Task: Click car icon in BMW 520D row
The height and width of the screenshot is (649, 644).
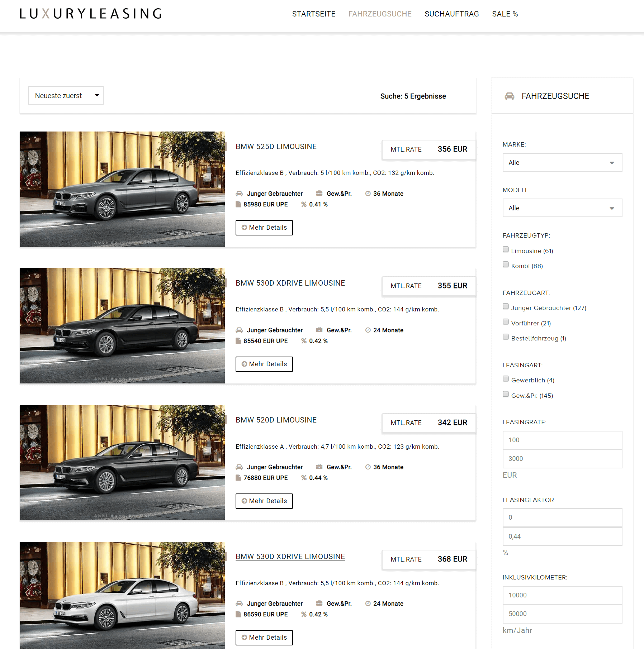Action: [239, 467]
